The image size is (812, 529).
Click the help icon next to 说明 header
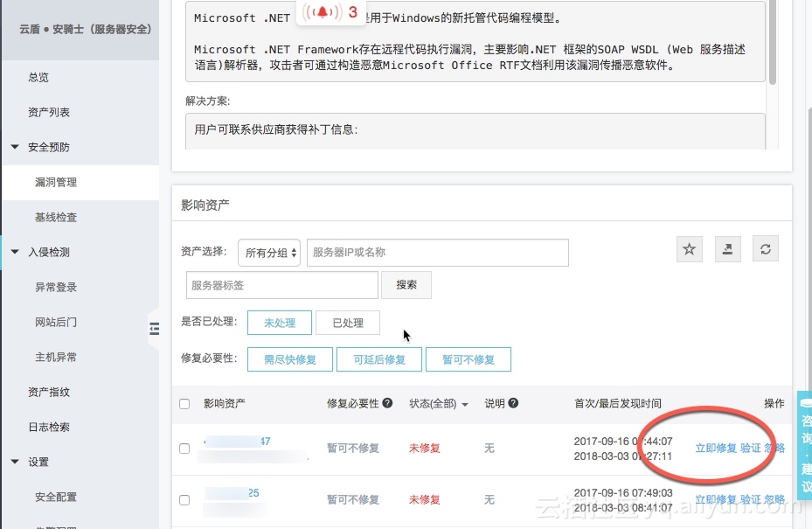point(513,402)
